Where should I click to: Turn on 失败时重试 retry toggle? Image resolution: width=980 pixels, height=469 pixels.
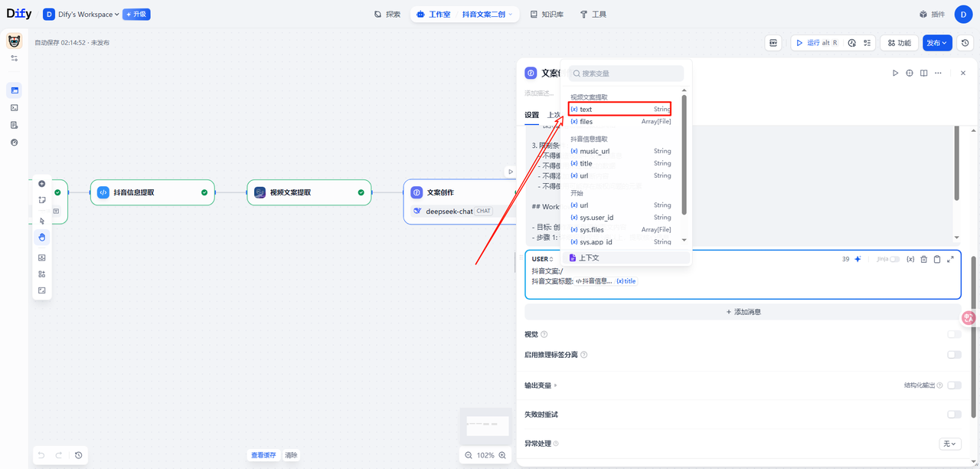(954, 415)
